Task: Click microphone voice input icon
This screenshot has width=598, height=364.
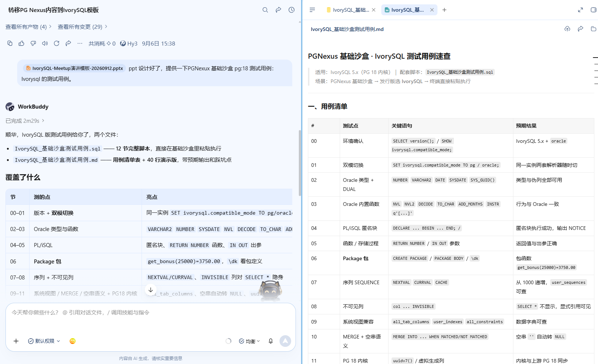Action: point(271,341)
